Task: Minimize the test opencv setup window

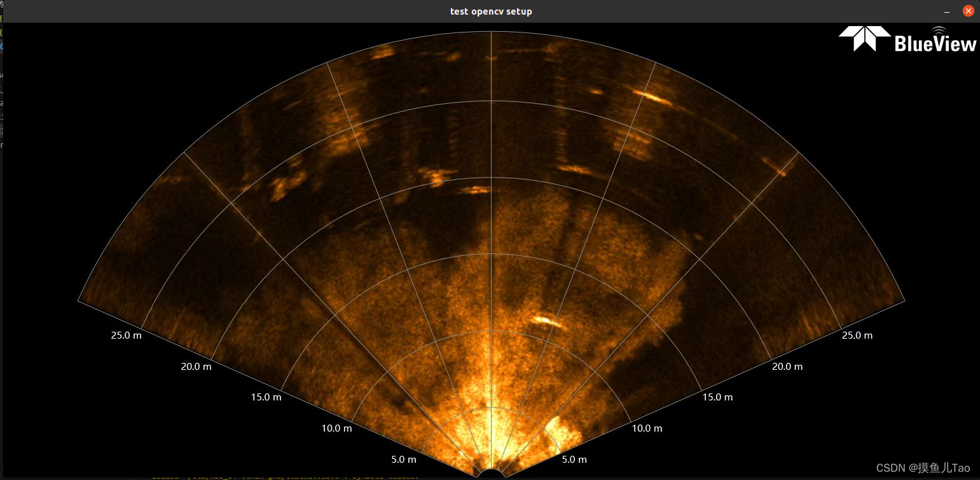Action: point(948,11)
